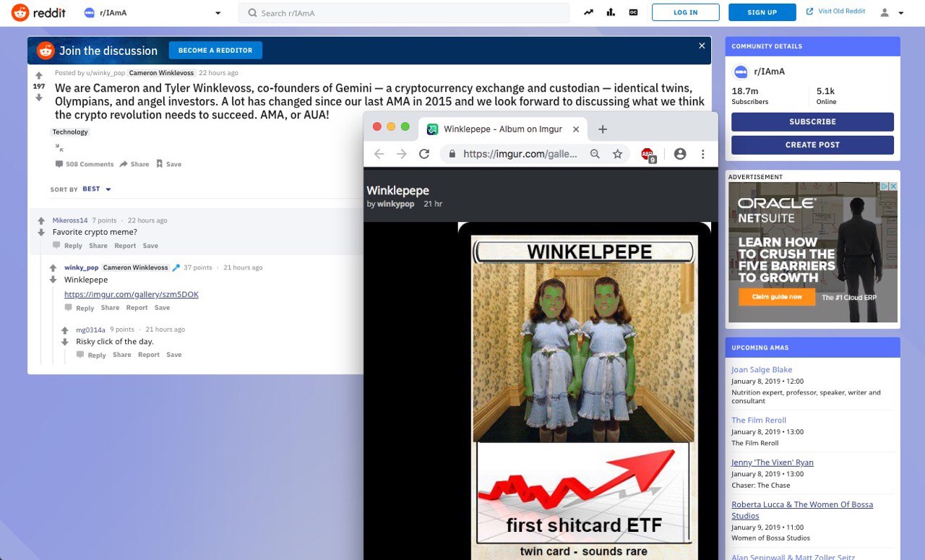Open the Popular trending arrow icon
The height and width of the screenshot is (560, 925).
[x=588, y=12]
